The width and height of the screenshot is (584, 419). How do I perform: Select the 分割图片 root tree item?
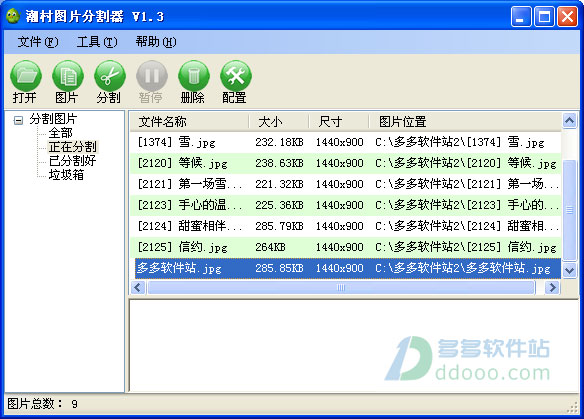pos(53,119)
